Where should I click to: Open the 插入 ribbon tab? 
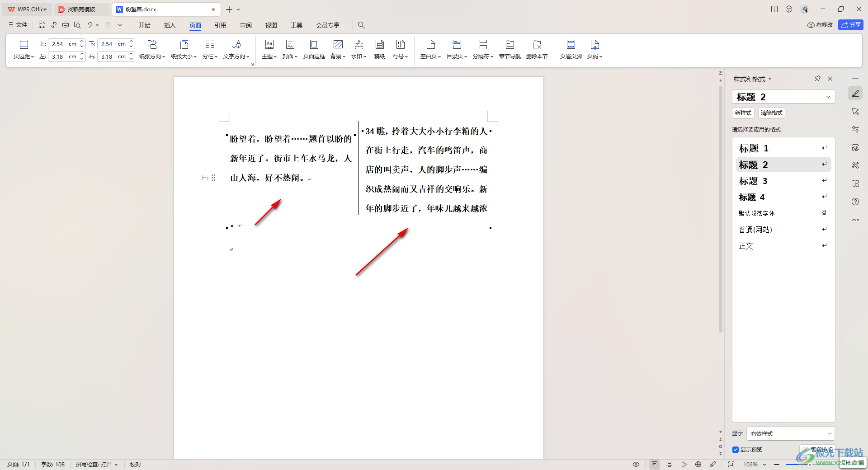click(170, 25)
